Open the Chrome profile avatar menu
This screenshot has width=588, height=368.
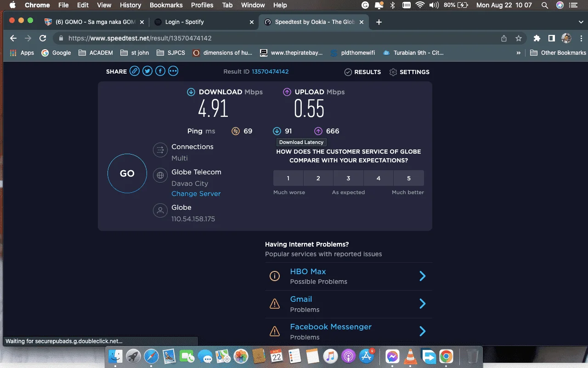(566, 39)
